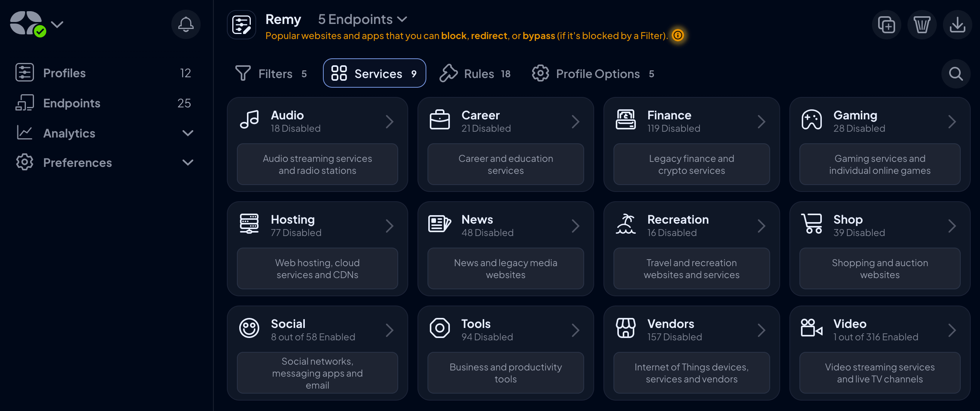Switch to the Rules tab

pos(476,73)
